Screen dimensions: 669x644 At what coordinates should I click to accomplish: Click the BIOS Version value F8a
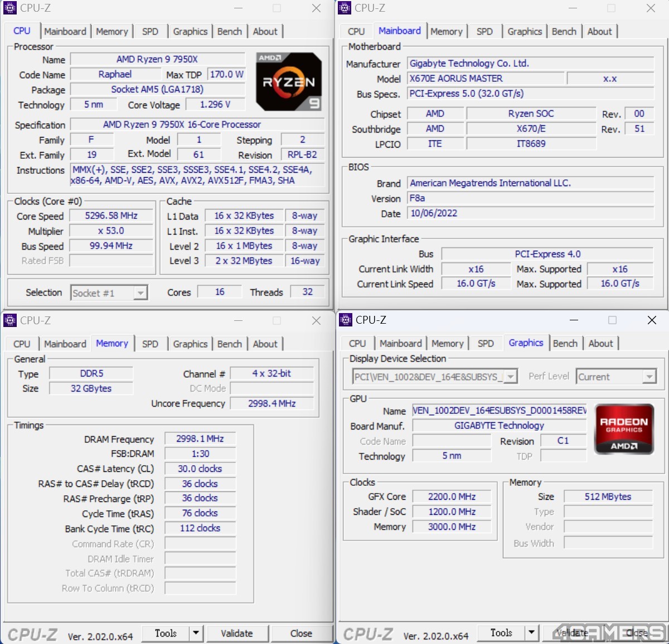(530, 198)
